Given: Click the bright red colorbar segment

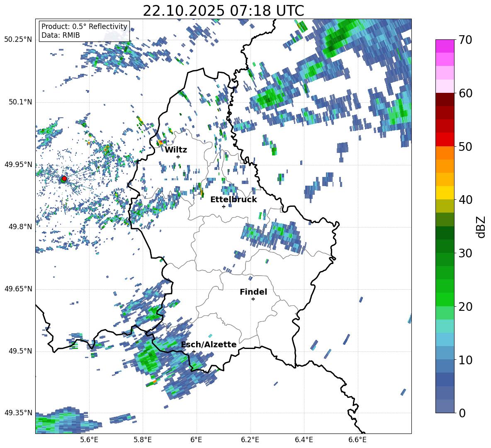Looking at the screenshot, I should 445,139.
